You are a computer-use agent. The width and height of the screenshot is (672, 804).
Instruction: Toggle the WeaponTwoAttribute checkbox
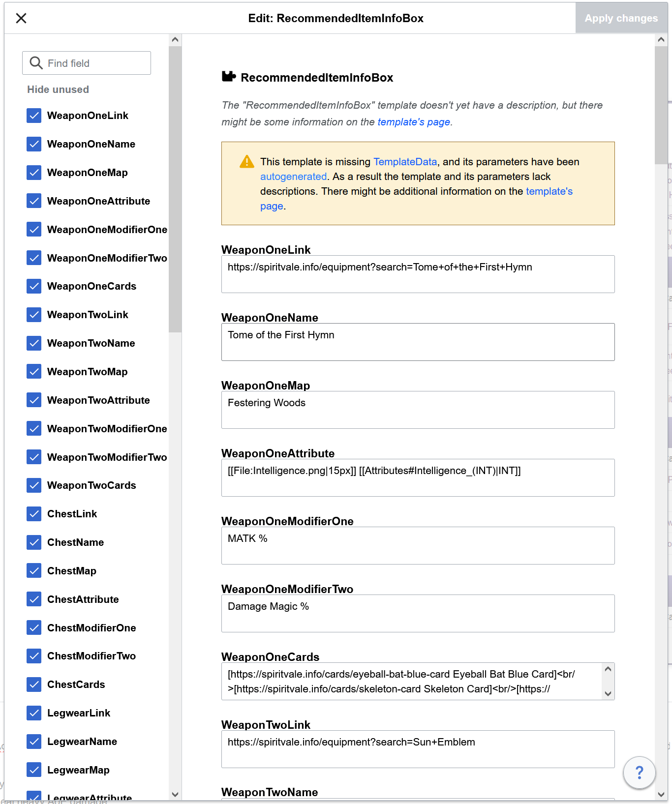34,400
